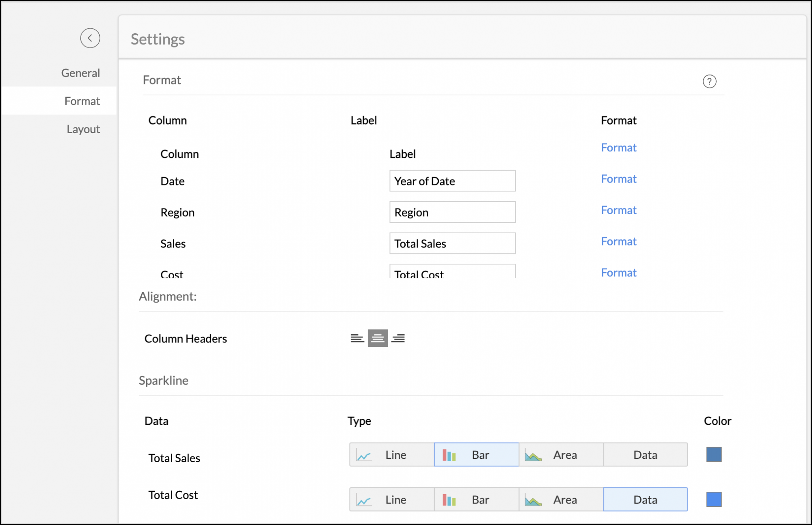Screen dimensions: 812x525
Task: Change the Total Cost sparkline color swatch
Action: pos(713,499)
